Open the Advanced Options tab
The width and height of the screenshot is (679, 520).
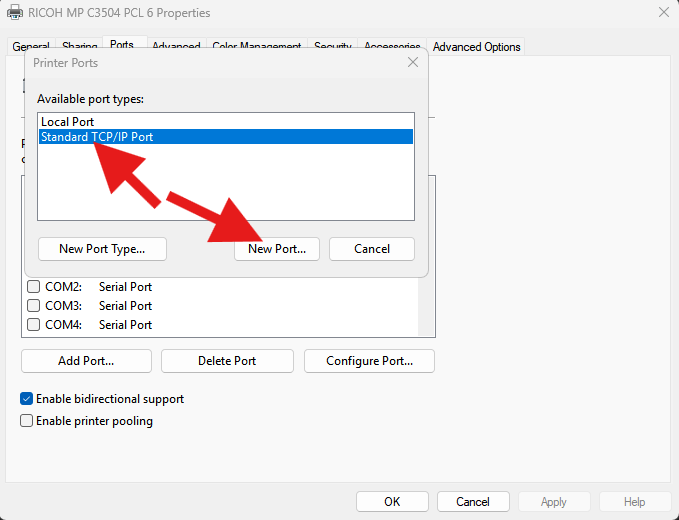click(x=476, y=47)
